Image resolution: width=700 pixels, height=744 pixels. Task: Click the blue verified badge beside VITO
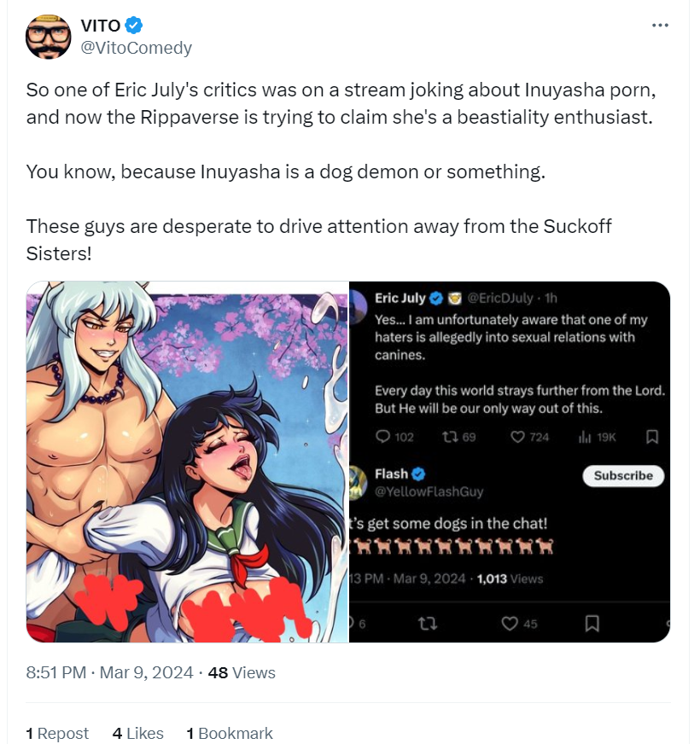pos(134,25)
